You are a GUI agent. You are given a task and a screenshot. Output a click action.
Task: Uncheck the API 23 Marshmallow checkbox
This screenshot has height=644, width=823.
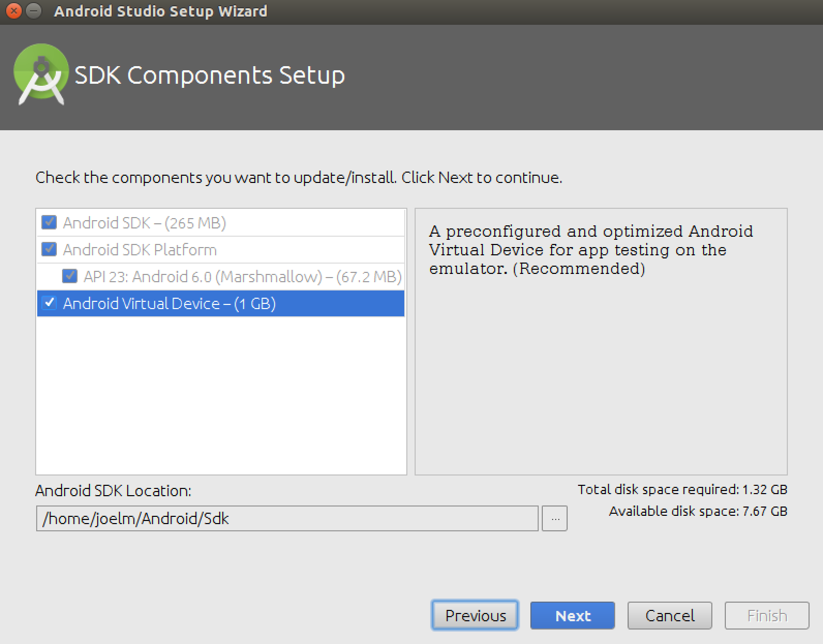[x=69, y=276]
